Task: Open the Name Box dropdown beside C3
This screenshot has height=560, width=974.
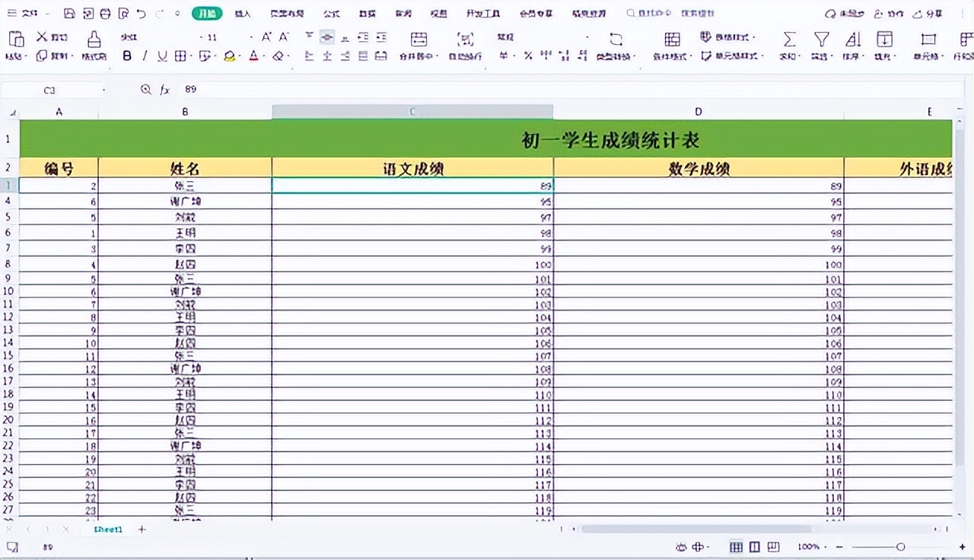Action: (104, 90)
